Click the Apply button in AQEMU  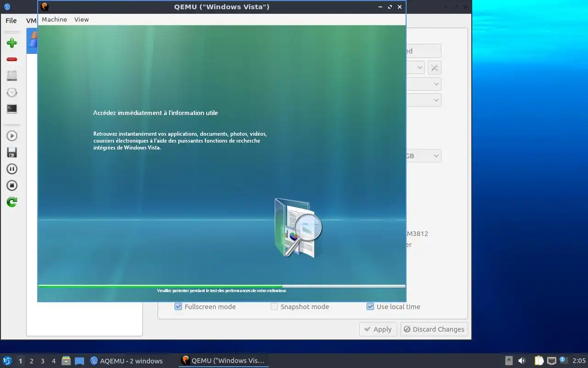point(378,329)
